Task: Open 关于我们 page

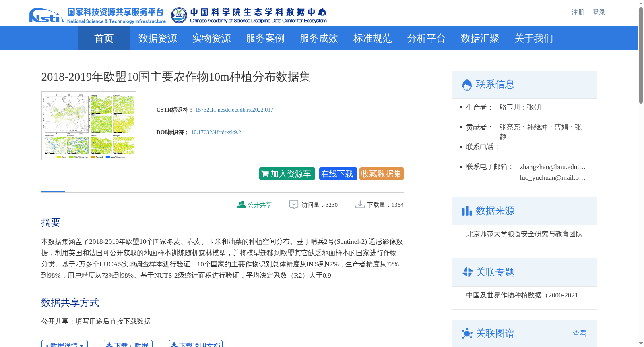Action: click(x=534, y=38)
